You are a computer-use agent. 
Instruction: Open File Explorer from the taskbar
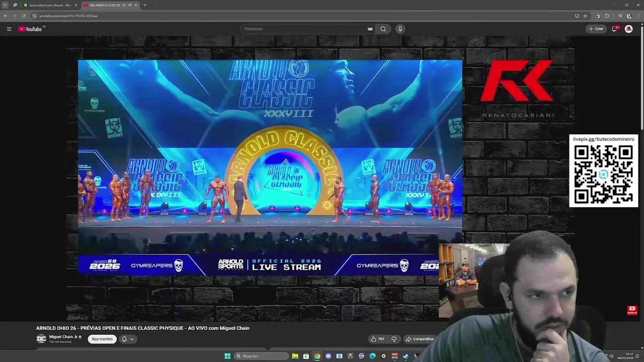click(x=295, y=356)
